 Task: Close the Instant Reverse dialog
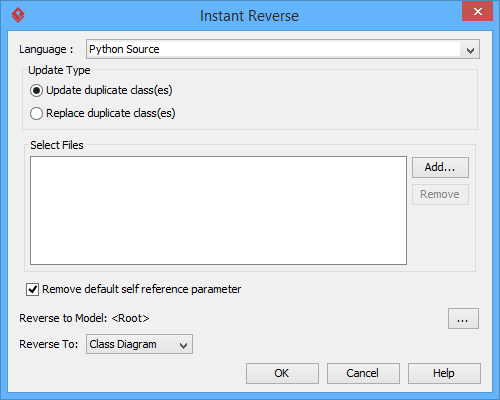[x=477, y=11]
